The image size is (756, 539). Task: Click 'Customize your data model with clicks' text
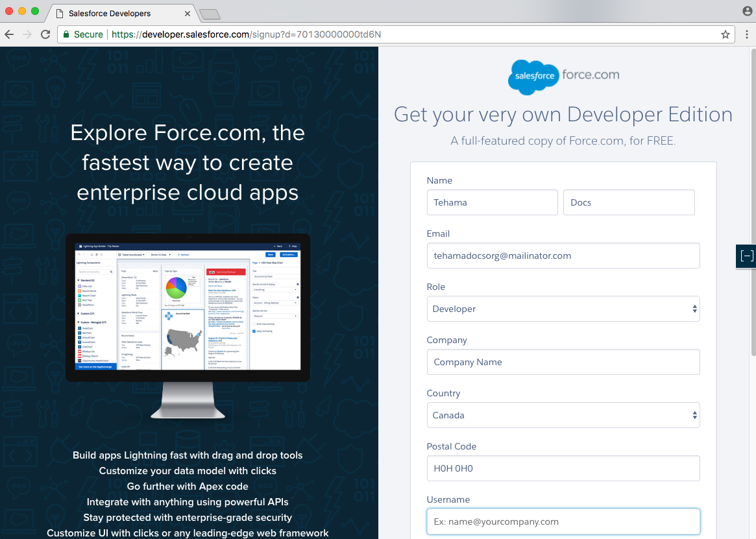188,470
